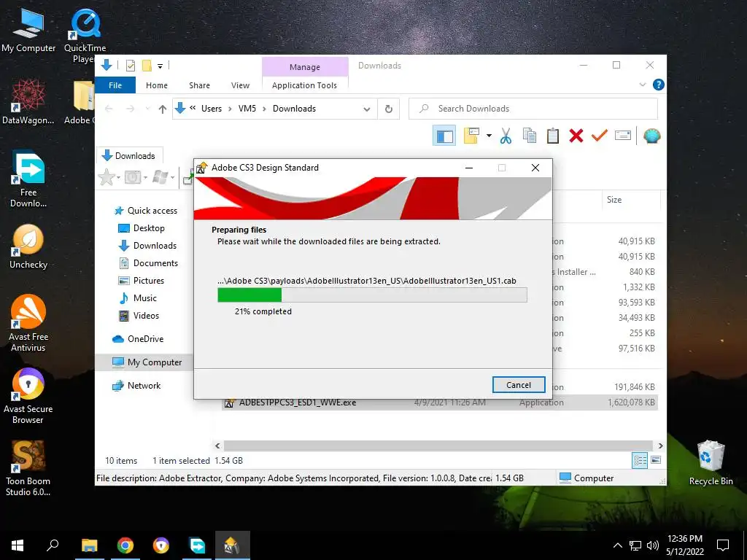The image size is (747, 560).
Task: Select Downloads in navigation pane
Action: pos(155,246)
